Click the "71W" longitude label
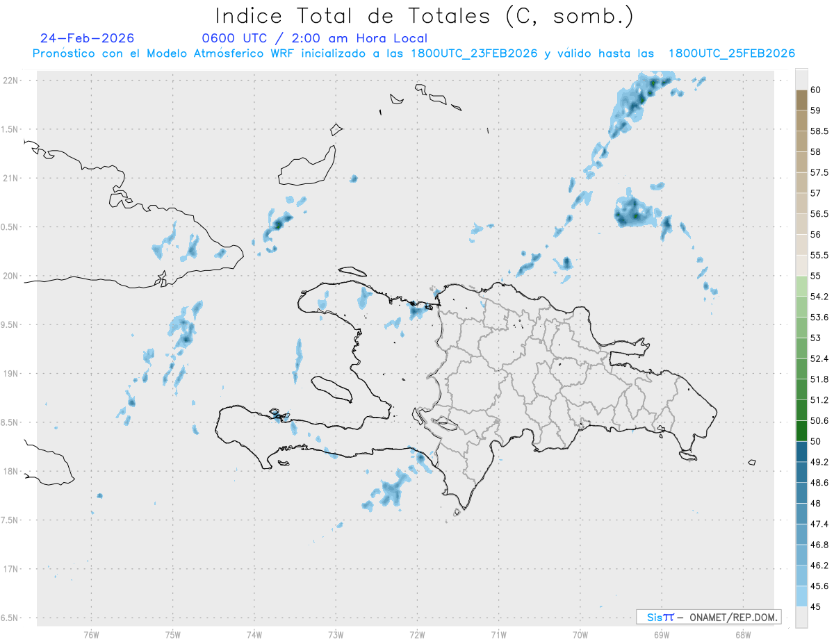Screen dimensions: 834x644 pos(498,635)
